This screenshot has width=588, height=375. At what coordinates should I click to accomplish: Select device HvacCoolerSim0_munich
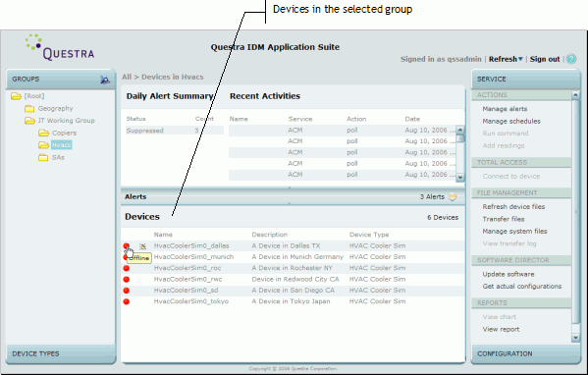pos(194,257)
